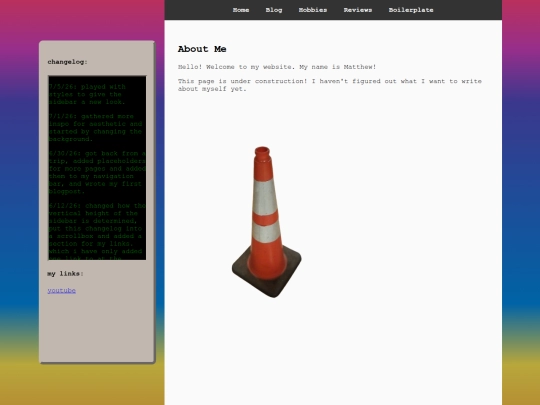Viewport: 540px width, 405px height.
Task: Click the traffic cone image
Action: point(267,222)
